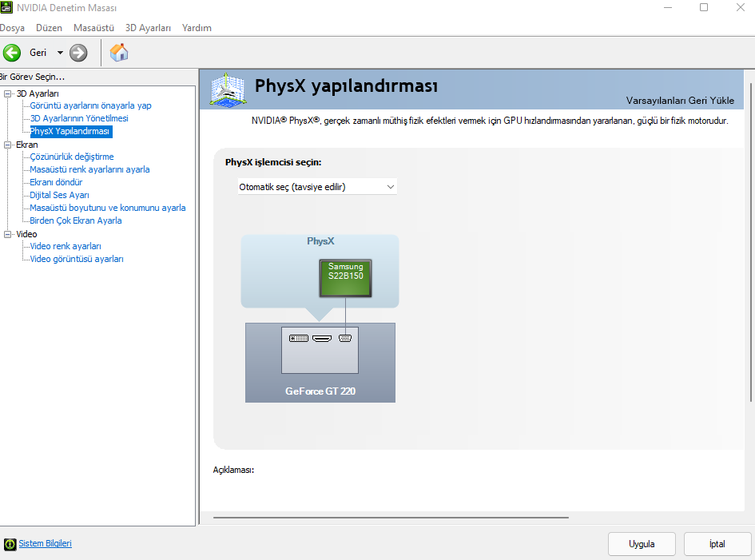Screen dimensions: 755x560
Task: Minimize the NVIDIA Denetim Masası window
Action: tap(668, 7)
